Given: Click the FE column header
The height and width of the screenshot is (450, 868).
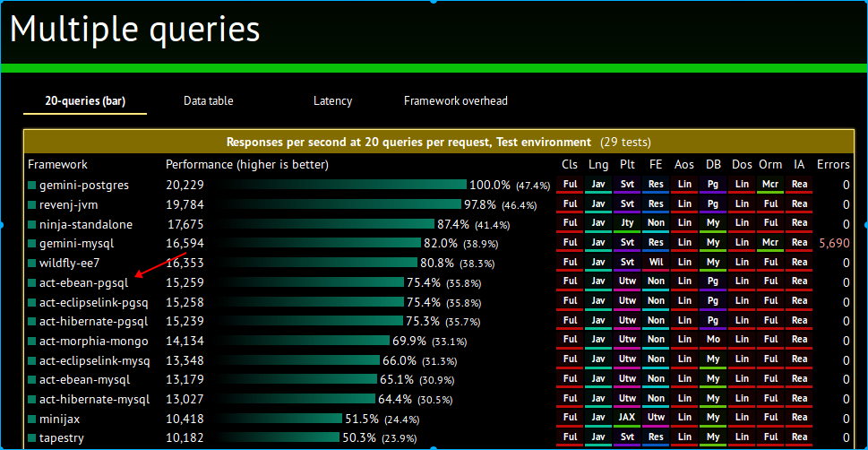Looking at the screenshot, I should pos(656,165).
